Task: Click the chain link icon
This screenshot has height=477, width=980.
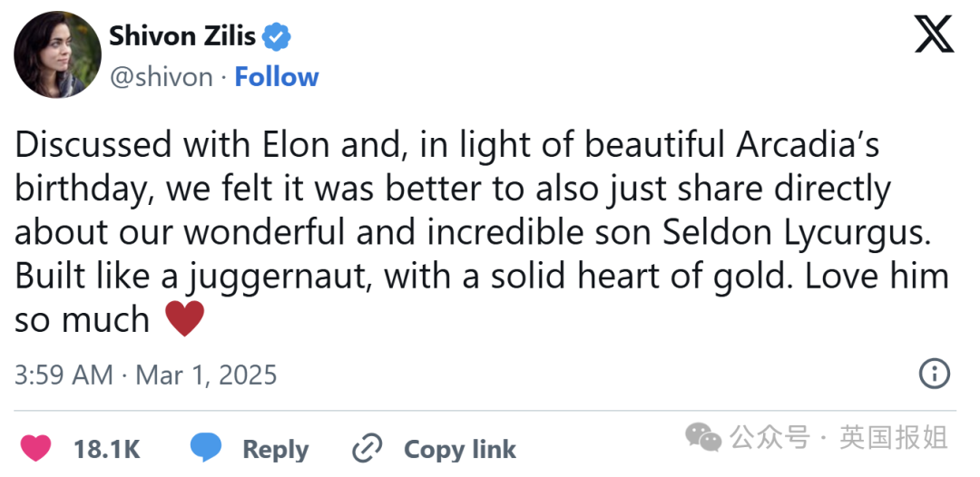Action: tap(369, 449)
